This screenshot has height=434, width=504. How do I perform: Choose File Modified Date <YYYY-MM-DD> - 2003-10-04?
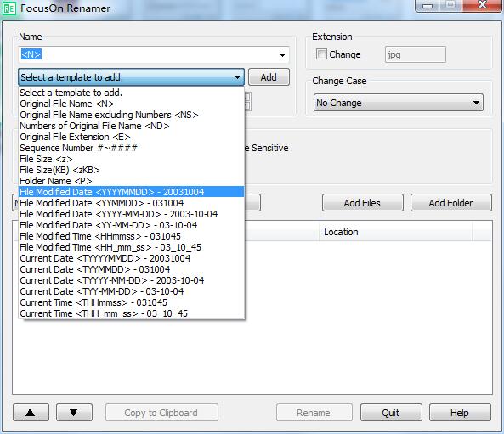pyautogui.click(x=132, y=214)
